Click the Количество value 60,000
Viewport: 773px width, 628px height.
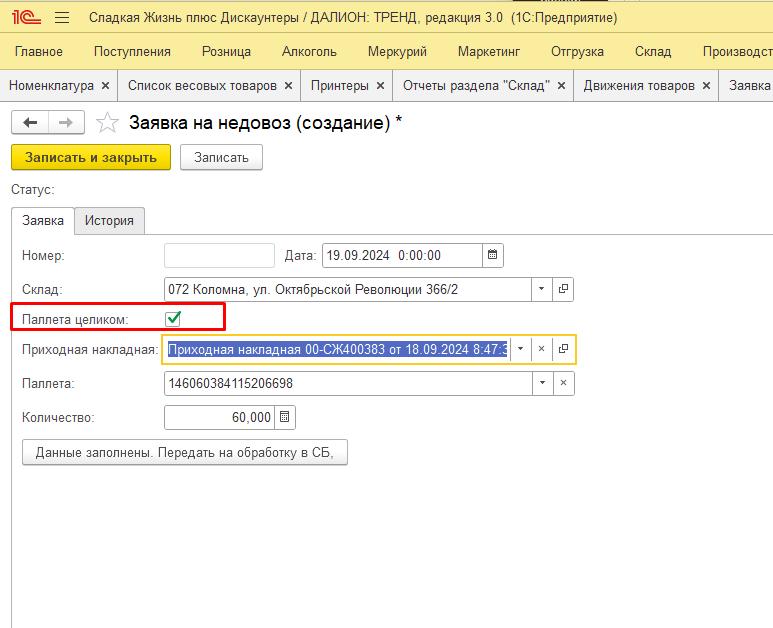click(x=219, y=417)
